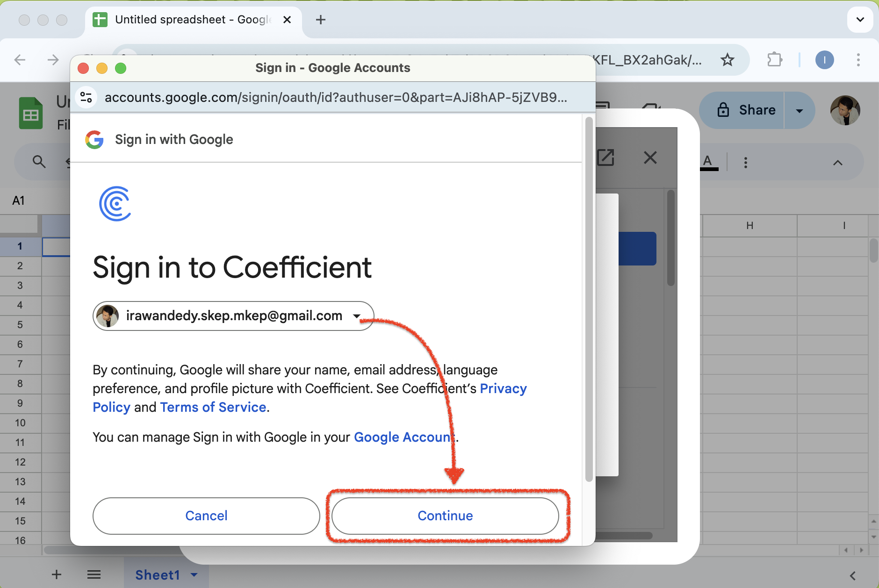Pop out the sidebar with open-in-new icon
Viewport: 879px width, 588px height.
[605, 158]
